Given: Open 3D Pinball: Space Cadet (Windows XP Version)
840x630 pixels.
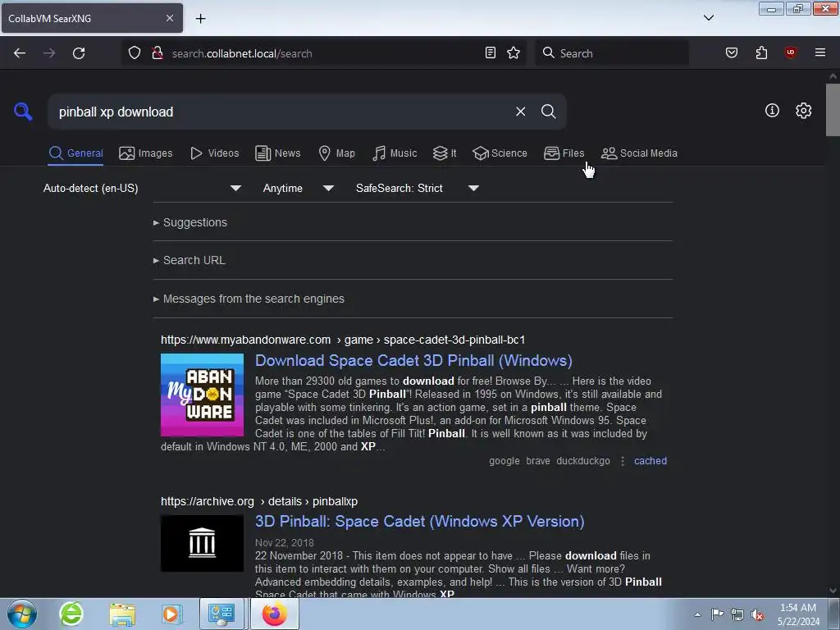Looking at the screenshot, I should pos(419,521).
